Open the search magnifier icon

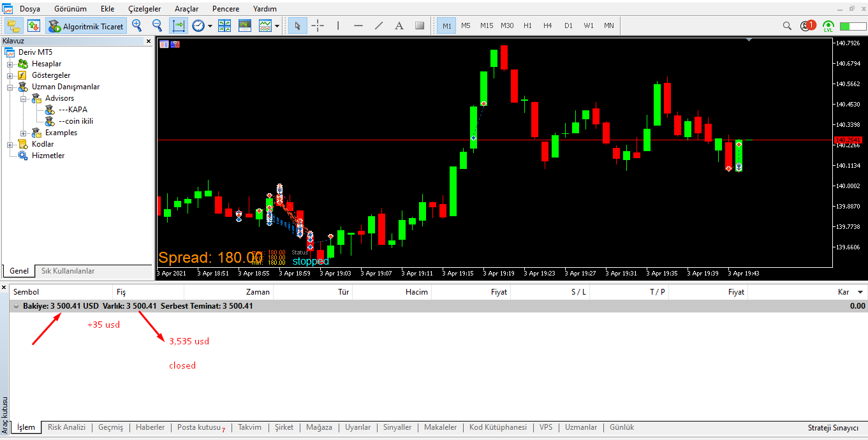coord(788,26)
